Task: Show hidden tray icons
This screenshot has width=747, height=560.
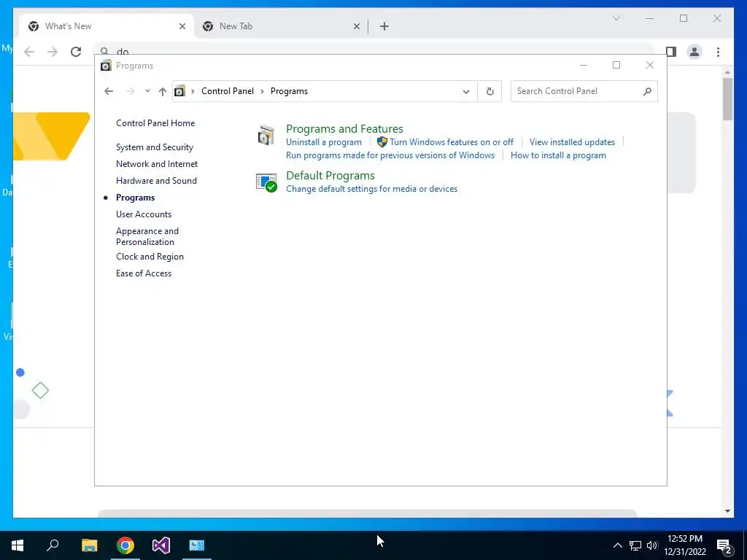Action: click(617, 545)
